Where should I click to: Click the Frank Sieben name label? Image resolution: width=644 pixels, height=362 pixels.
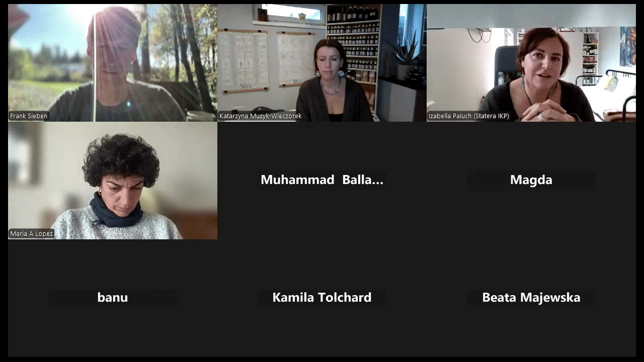pos(29,116)
